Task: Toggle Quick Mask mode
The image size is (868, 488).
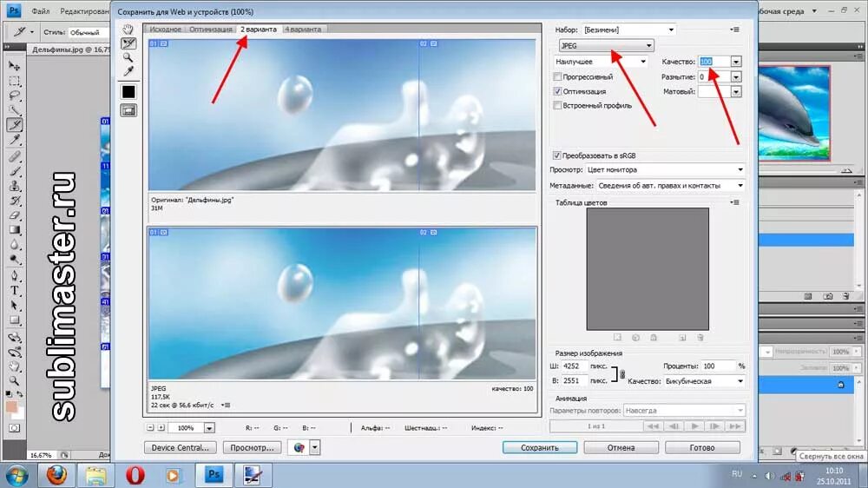Action: tap(15, 428)
